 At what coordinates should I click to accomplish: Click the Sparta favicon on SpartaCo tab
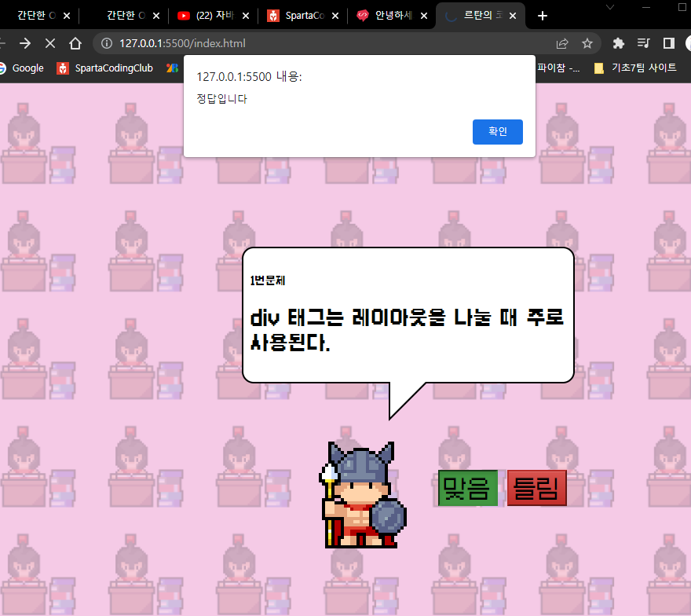click(x=273, y=16)
